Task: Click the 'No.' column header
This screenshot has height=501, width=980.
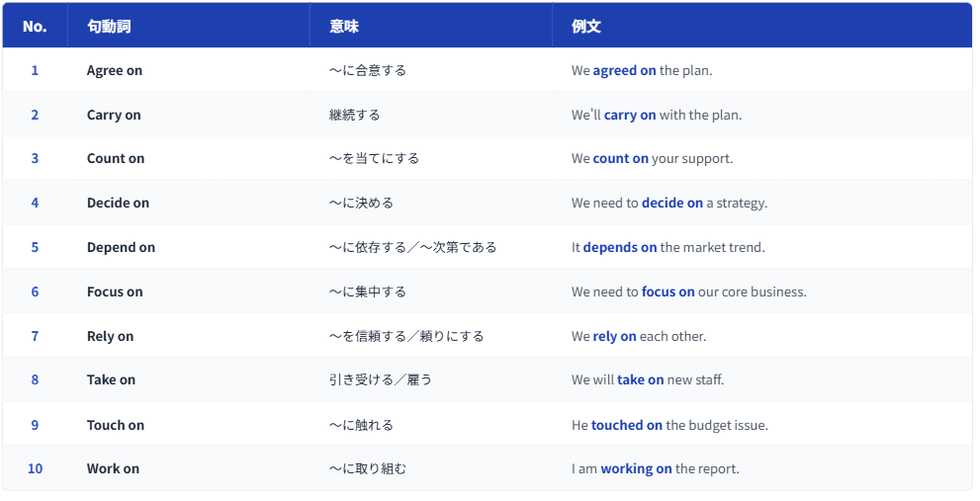Action: (x=35, y=27)
